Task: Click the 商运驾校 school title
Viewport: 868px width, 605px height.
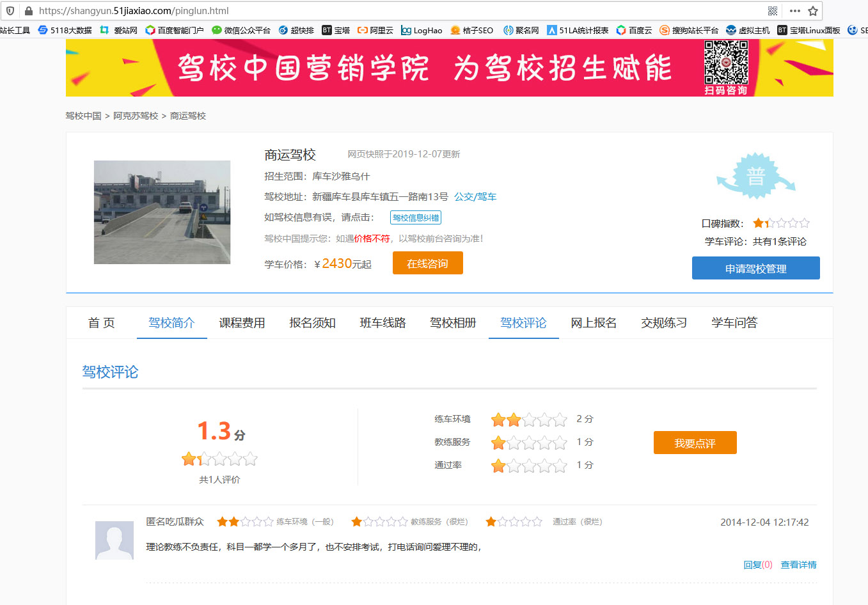Action: click(x=290, y=155)
